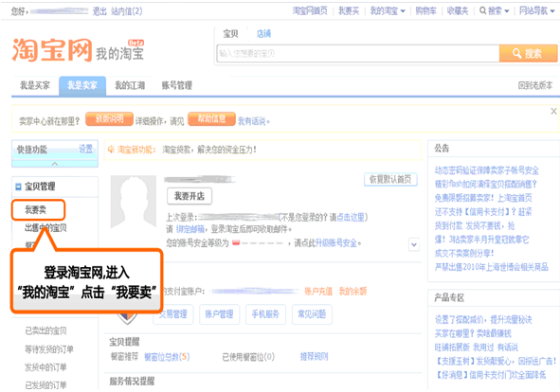This screenshot has width=560, height=392.
Task: Go to 淘宝网首页 in top bar
Action: tap(310, 11)
